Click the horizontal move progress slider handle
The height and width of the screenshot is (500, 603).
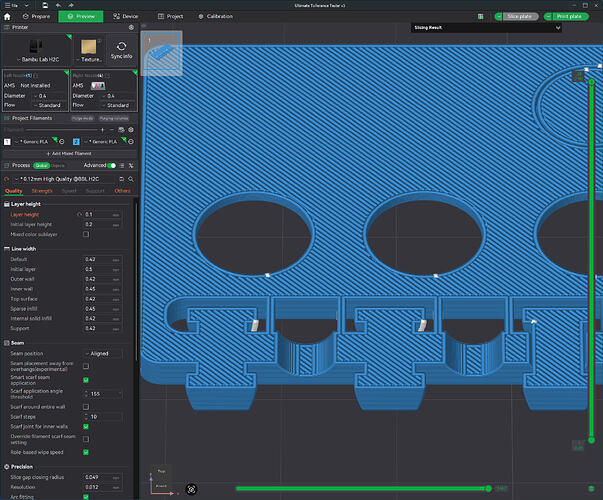click(x=488, y=488)
